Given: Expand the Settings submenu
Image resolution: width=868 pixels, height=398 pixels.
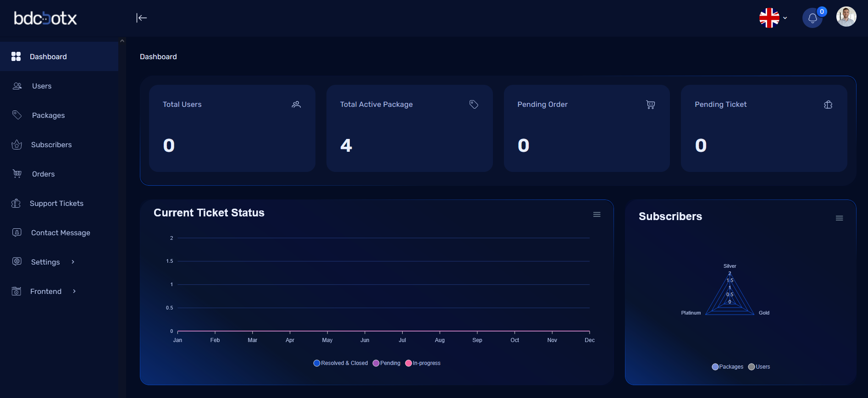Looking at the screenshot, I should [45, 262].
